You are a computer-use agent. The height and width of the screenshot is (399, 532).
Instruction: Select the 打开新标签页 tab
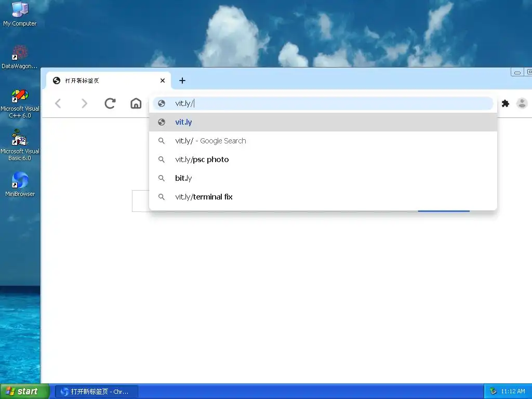109,81
